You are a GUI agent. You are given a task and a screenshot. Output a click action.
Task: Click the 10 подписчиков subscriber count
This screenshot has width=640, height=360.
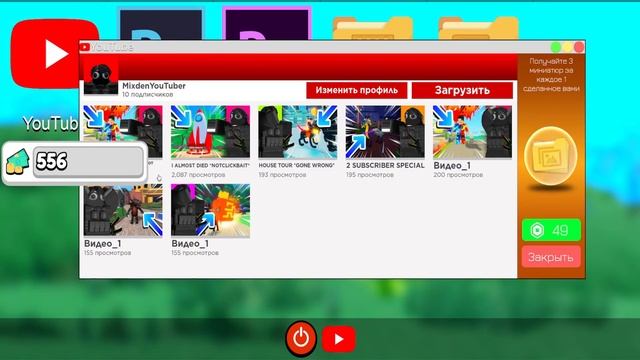click(147, 94)
